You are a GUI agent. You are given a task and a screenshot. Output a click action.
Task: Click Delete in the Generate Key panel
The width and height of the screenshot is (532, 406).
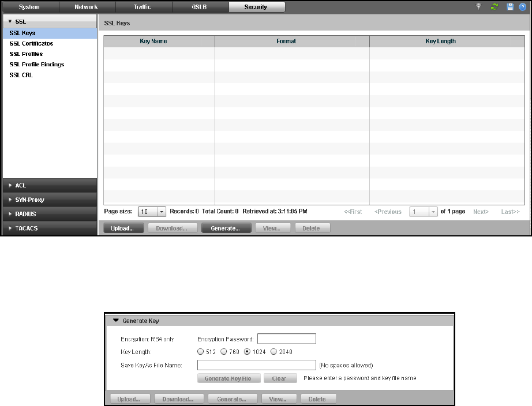[319, 399]
